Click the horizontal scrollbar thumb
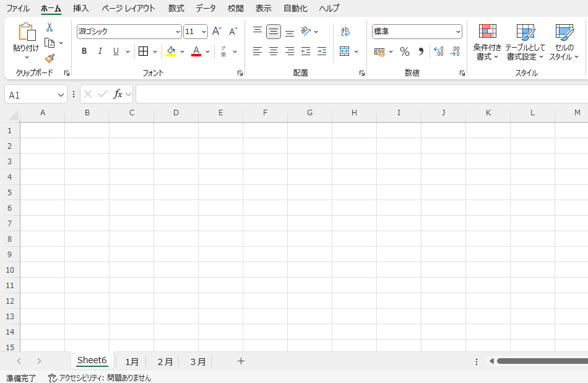This screenshot has width=588, height=383. [x=542, y=361]
